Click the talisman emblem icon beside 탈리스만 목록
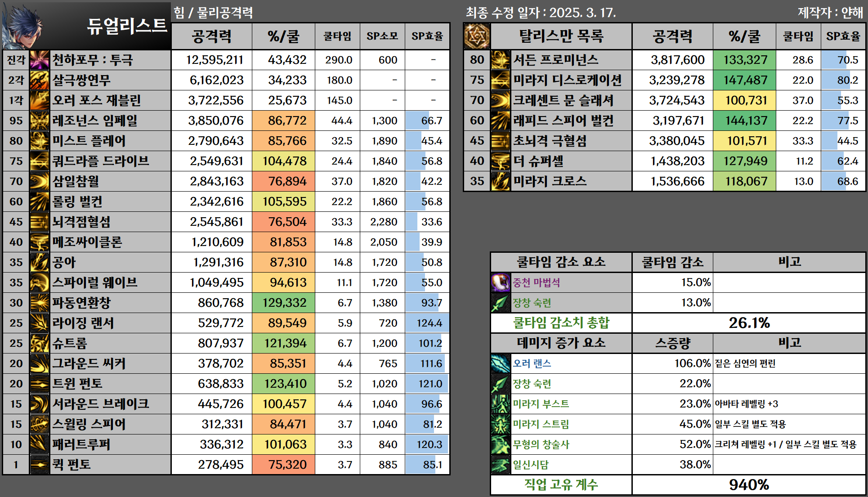 tap(477, 36)
